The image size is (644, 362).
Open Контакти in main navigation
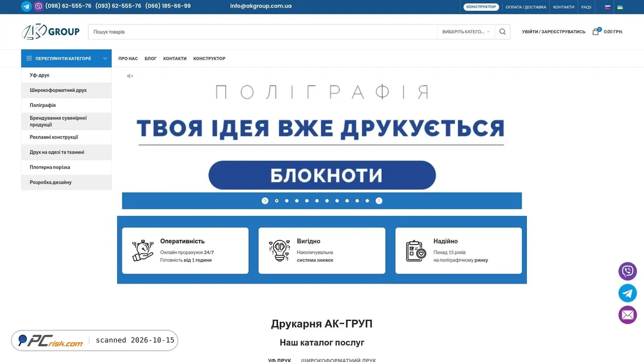point(174,58)
